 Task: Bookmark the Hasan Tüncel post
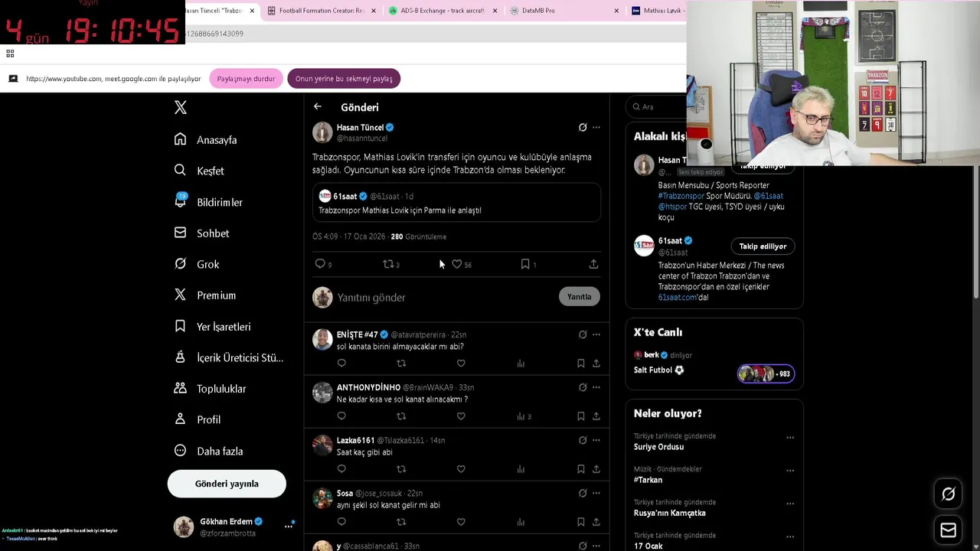click(525, 264)
